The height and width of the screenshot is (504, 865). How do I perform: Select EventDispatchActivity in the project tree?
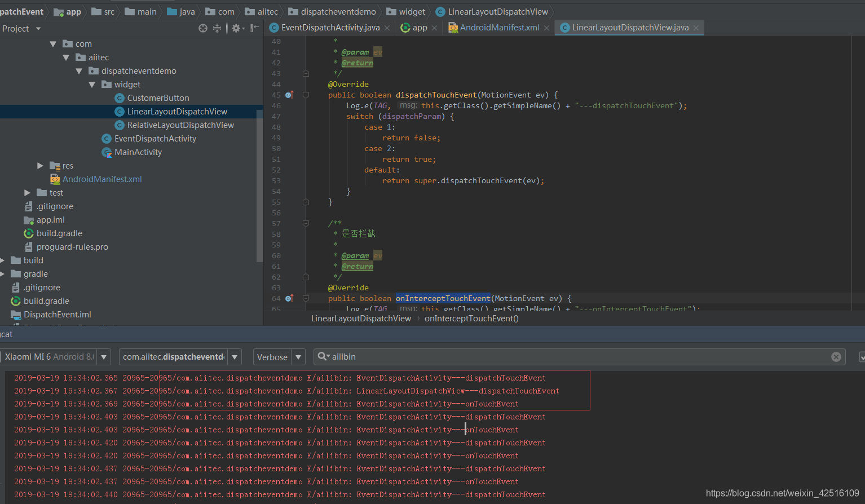tap(155, 138)
